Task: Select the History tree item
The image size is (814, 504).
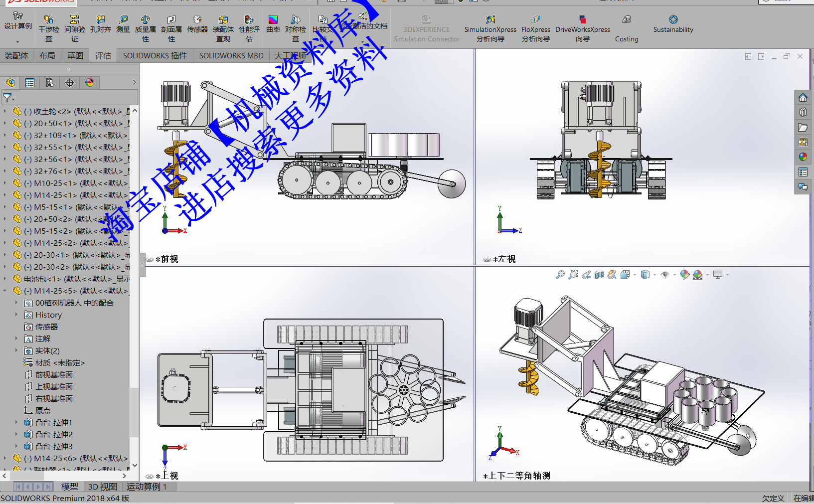Action: 48,315
